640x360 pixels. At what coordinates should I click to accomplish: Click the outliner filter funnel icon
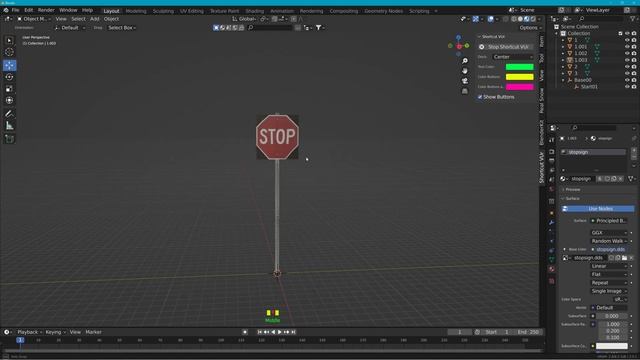(x=633, y=19)
